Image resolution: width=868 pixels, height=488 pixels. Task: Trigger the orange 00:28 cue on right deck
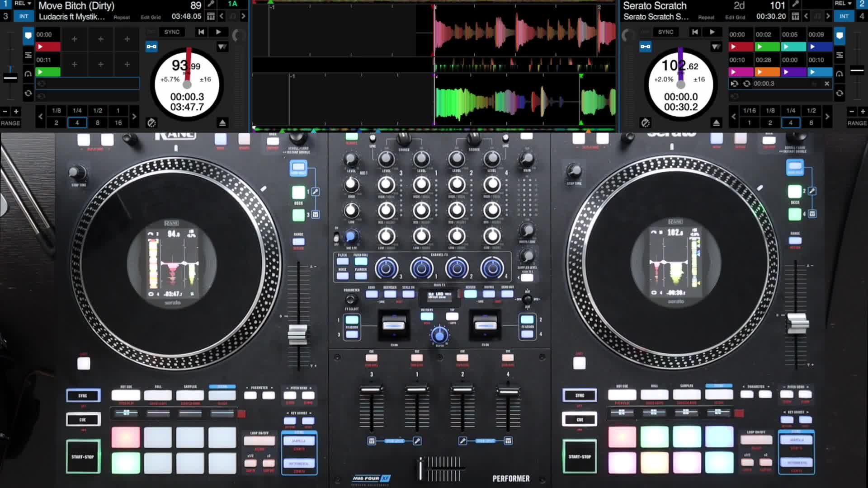pos(767,72)
